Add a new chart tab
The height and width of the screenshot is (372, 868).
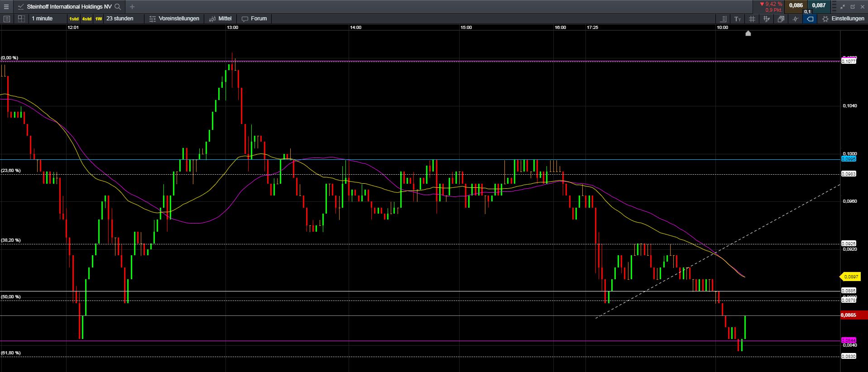(x=132, y=7)
